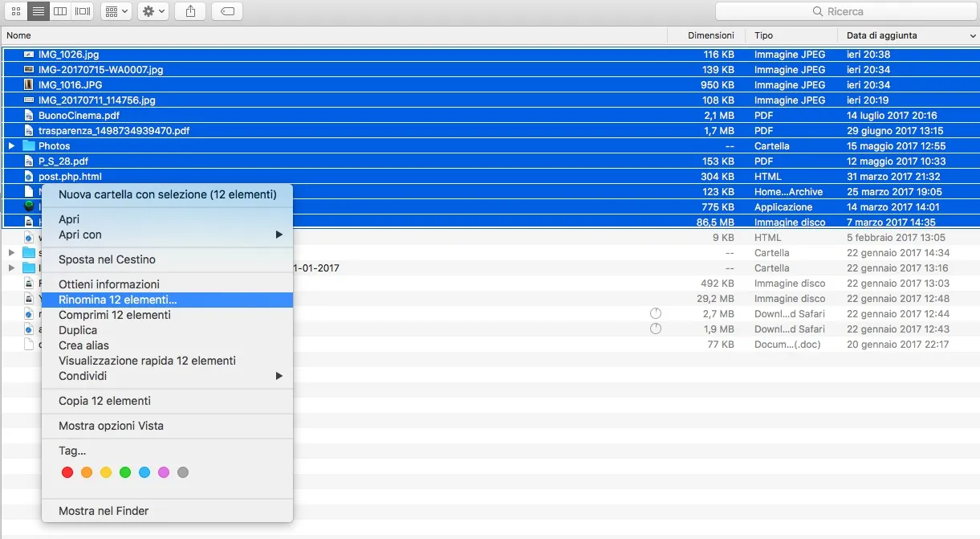
Task: Expand the folder dated 22 gennaio 2017 14:34
Action: [11, 253]
